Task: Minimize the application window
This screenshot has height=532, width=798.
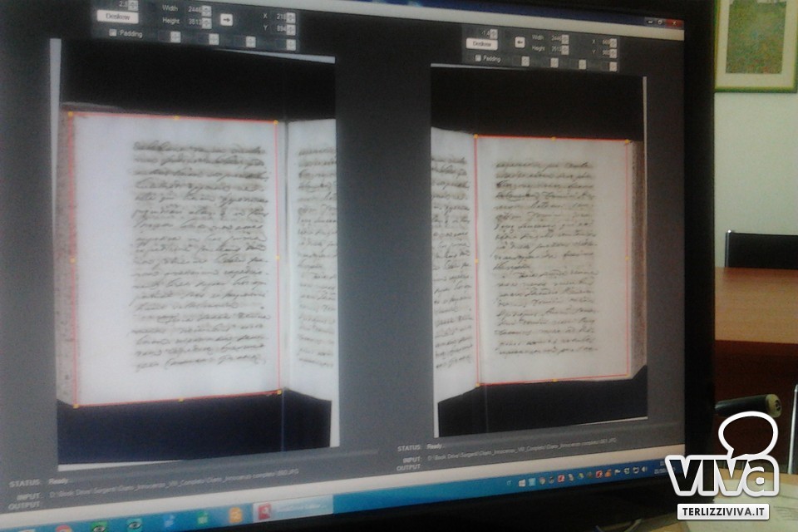Action: click(x=650, y=22)
